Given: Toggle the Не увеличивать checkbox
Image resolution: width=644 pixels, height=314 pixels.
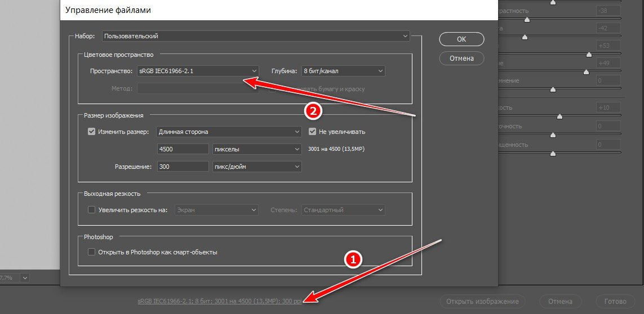Looking at the screenshot, I should pyautogui.click(x=313, y=132).
